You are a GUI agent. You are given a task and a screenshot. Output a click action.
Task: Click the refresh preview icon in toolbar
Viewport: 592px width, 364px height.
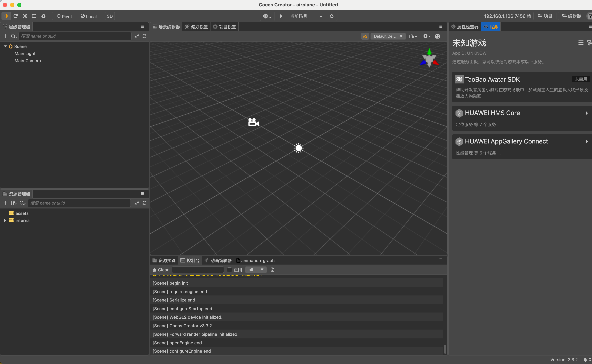tap(332, 16)
